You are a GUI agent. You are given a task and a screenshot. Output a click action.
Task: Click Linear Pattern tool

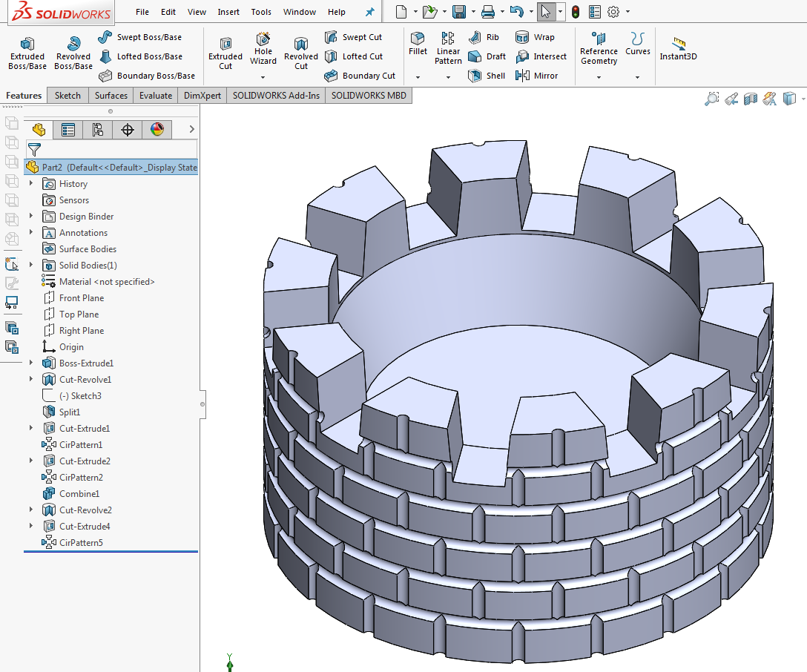(x=448, y=48)
